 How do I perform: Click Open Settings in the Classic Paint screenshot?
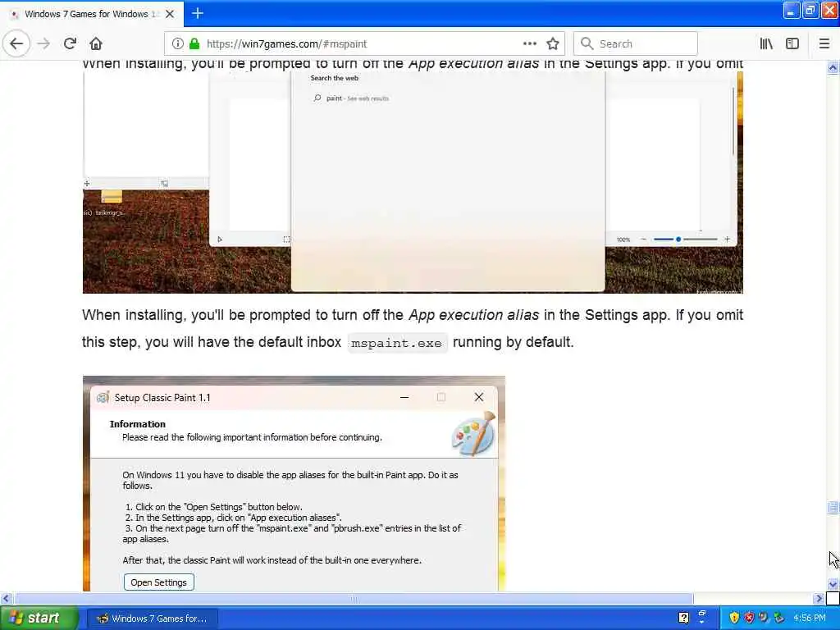(158, 582)
